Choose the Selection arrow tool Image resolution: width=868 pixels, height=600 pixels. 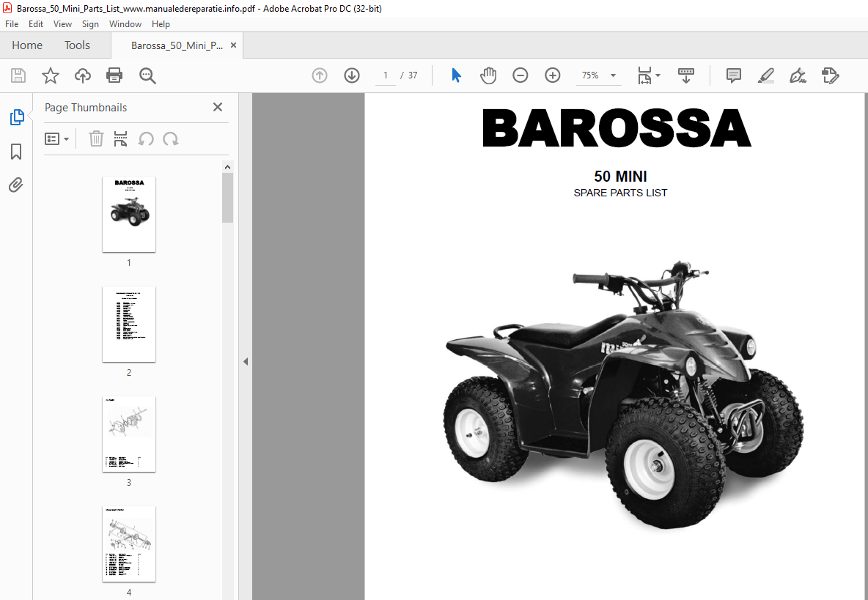coord(456,75)
